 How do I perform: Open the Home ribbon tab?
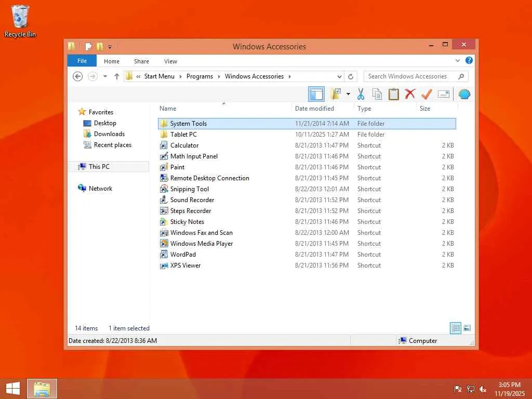[112, 61]
